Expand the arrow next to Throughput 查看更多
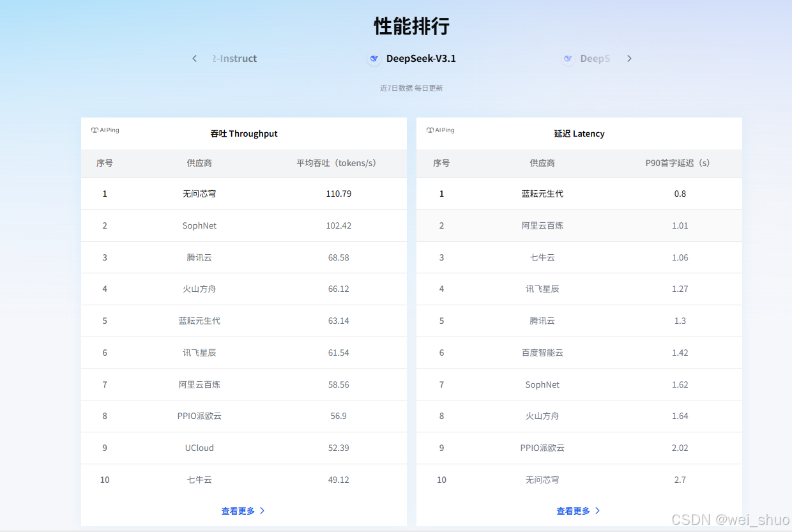 point(262,511)
